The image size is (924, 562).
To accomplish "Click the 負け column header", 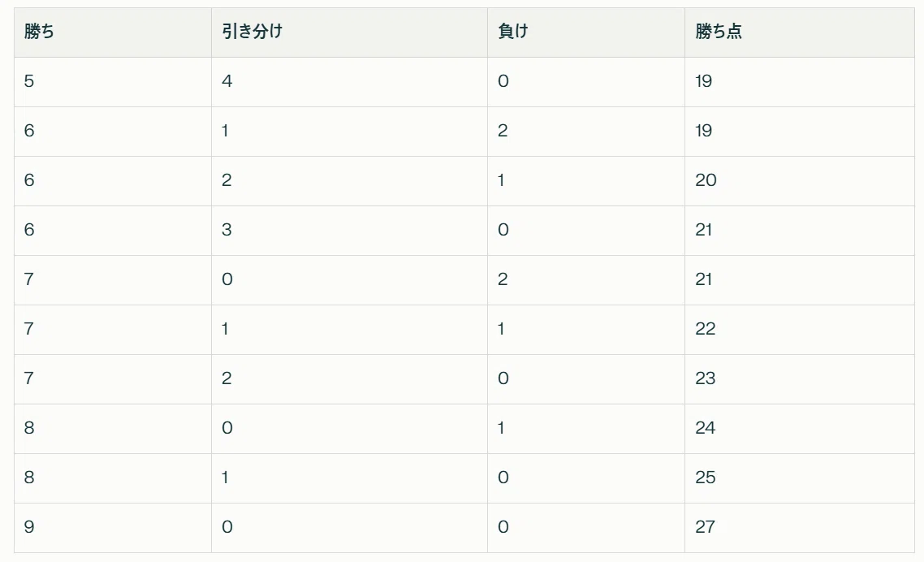I will click(585, 32).
